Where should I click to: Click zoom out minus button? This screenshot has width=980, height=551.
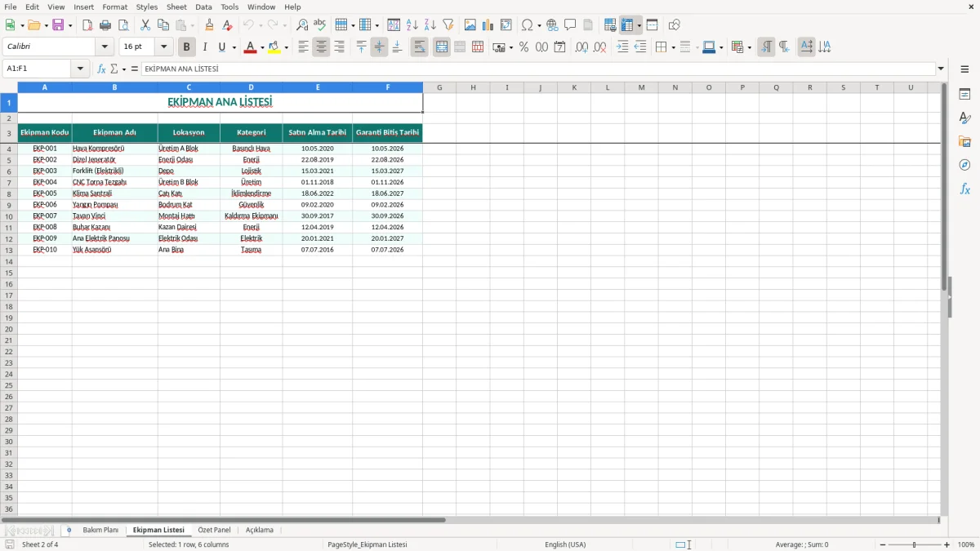click(x=883, y=544)
